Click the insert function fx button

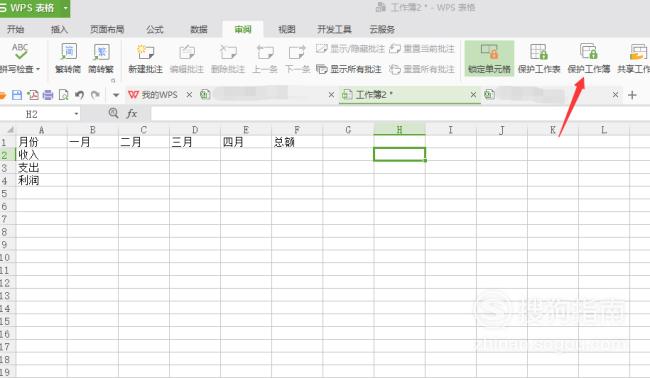(132, 114)
